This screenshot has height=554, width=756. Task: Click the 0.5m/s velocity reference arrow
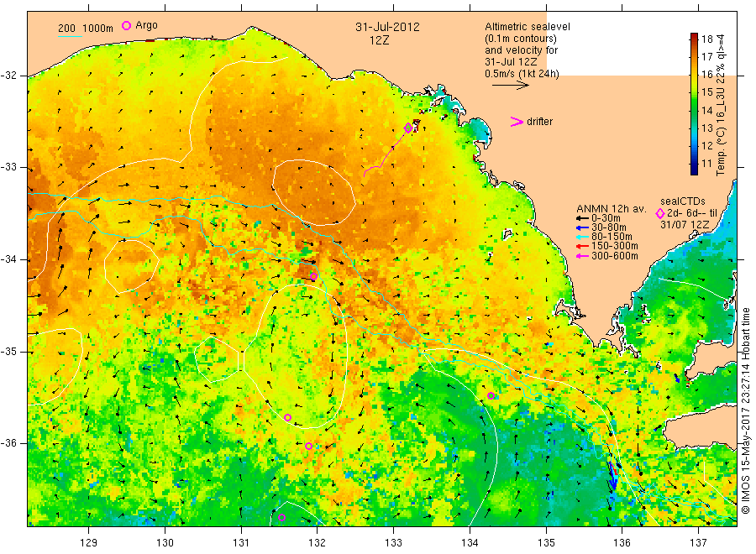(x=511, y=86)
